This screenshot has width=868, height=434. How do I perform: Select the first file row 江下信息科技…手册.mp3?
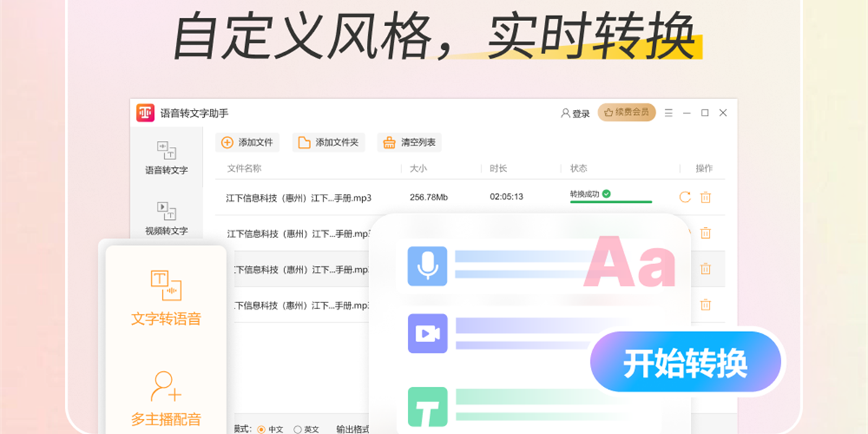pyautogui.click(x=470, y=197)
